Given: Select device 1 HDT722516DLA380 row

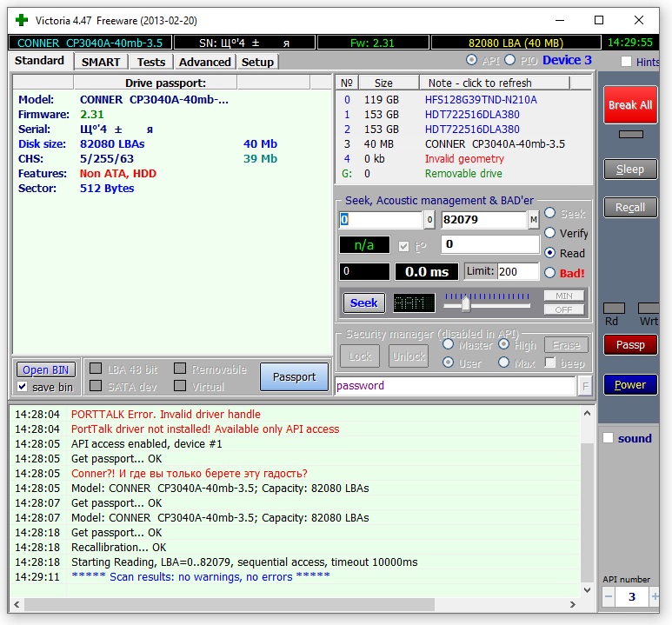Looking at the screenshot, I should click(463, 115).
